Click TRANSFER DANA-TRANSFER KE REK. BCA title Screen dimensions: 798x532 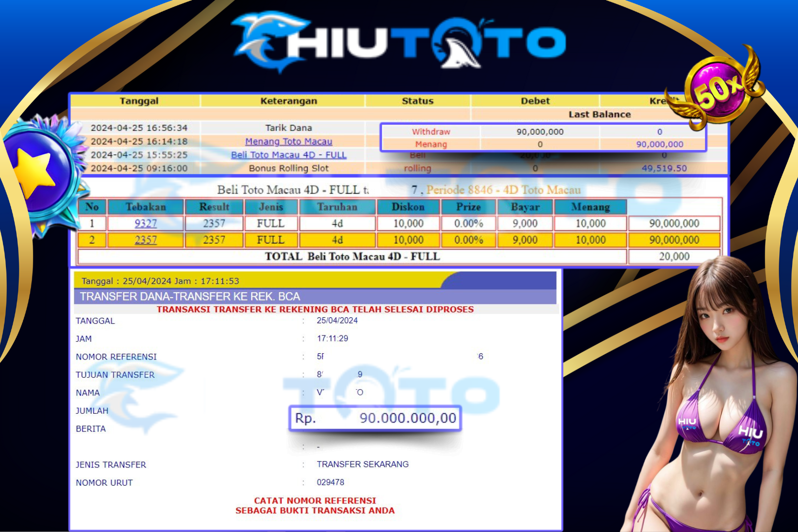click(x=190, y=297)
